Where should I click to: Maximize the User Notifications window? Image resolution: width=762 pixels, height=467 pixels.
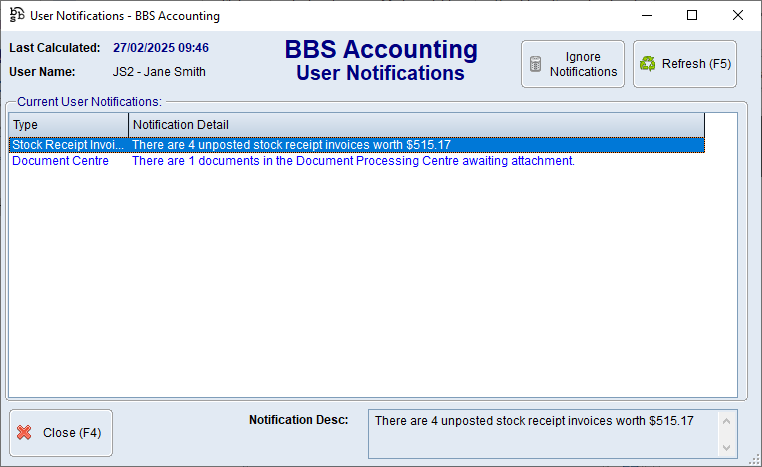[x=692, y=16]
